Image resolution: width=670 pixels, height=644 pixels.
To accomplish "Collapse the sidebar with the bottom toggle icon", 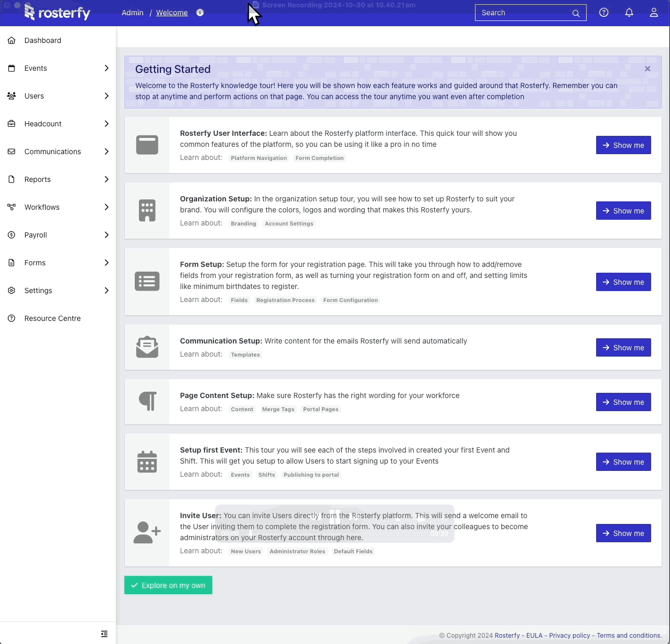I will (104, 634).
